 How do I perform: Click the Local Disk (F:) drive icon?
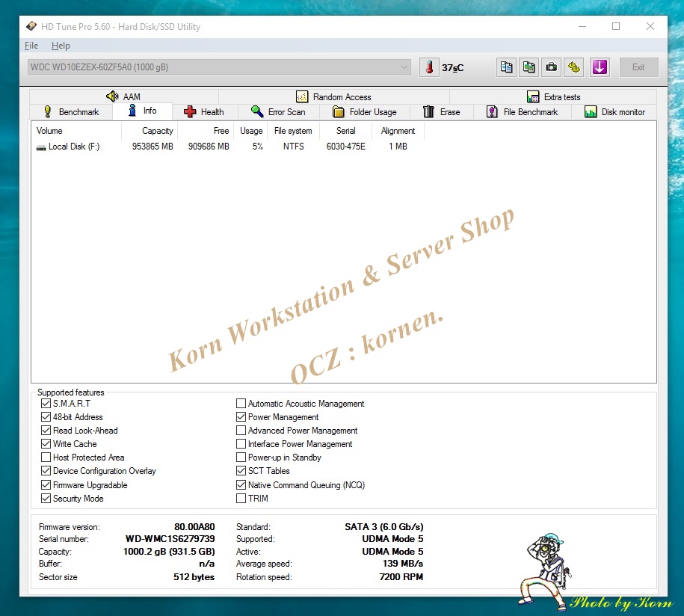pos(41,147)
